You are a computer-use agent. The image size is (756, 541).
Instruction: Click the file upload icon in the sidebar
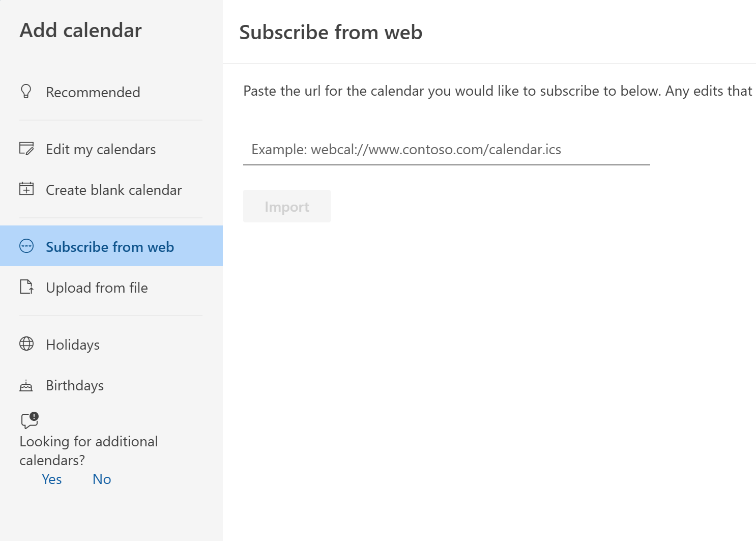(x=26, y=287)
